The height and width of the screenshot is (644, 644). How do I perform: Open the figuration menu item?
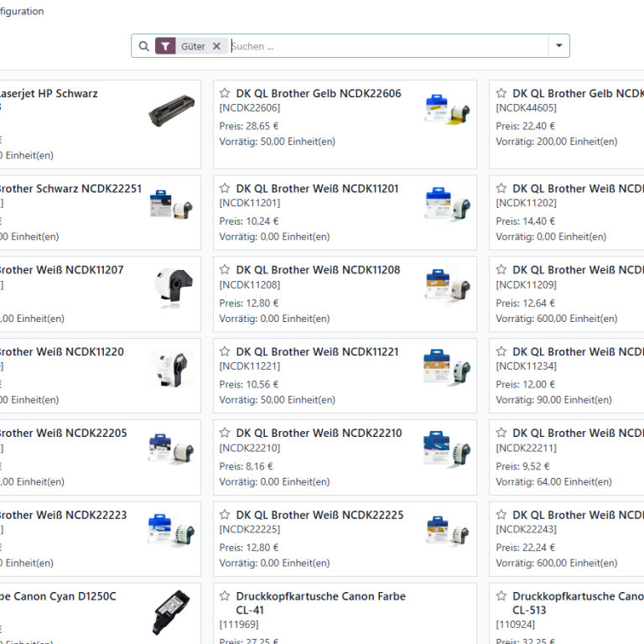[22, 11]
